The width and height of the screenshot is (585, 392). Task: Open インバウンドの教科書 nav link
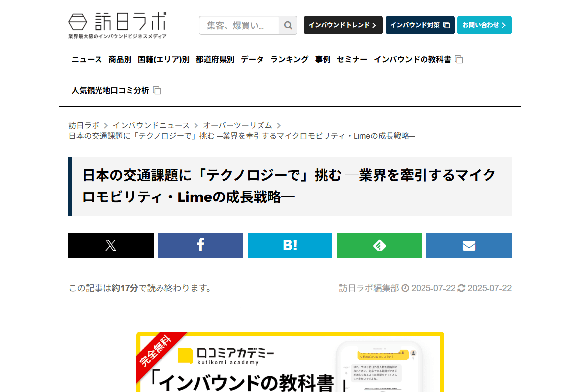pos(412,59)
